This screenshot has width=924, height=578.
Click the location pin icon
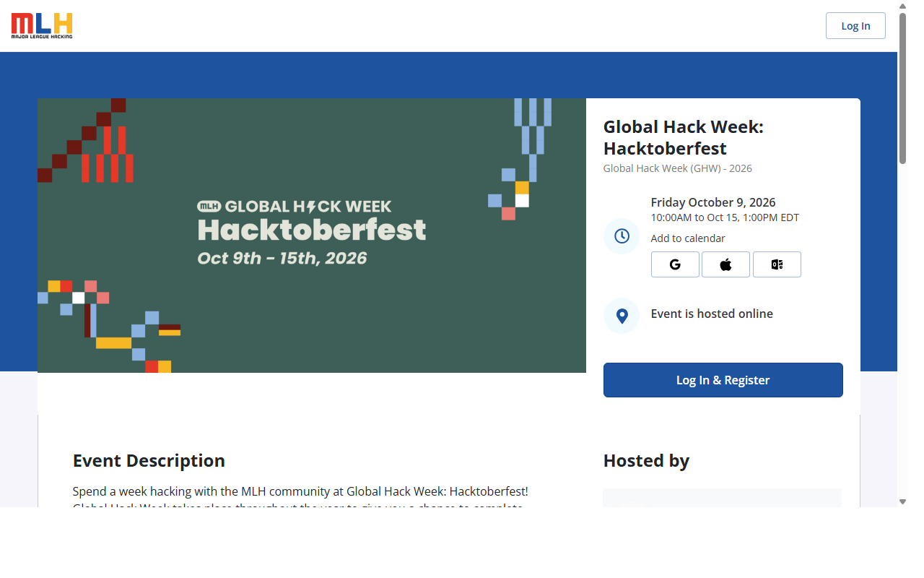(x=622, y=316)
